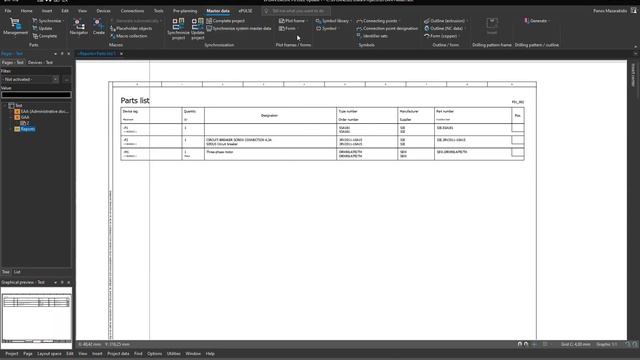
Task: Open Outline (extrusion) dropdown
Action: point(446,20)
